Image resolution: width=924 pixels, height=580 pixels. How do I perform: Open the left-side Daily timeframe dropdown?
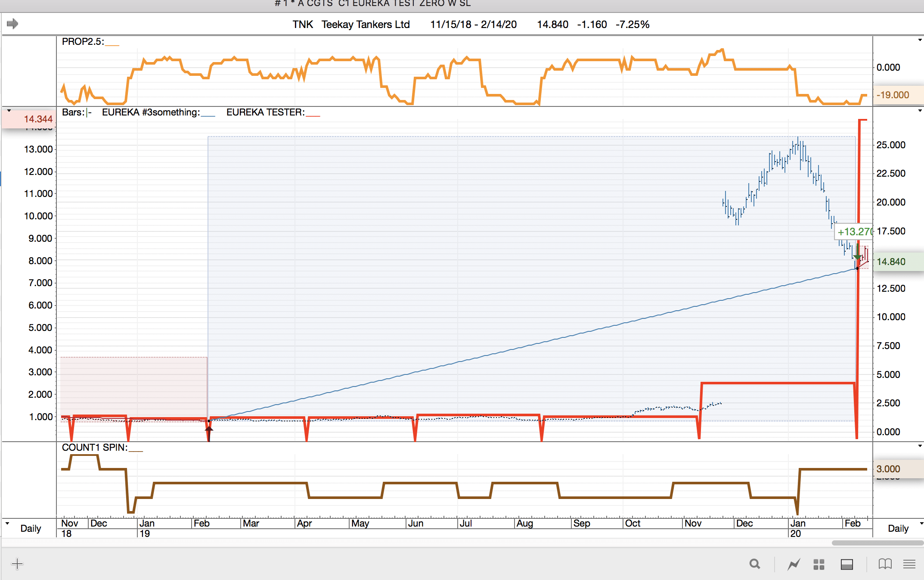point(30,528)
